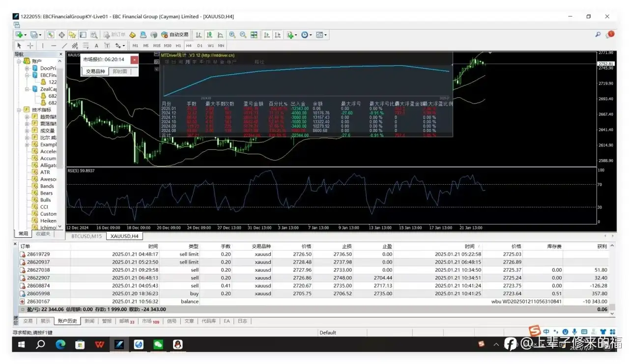629x364 pixels.
Task: Open WeChat from the taskbar
Action: click(158, 345)
